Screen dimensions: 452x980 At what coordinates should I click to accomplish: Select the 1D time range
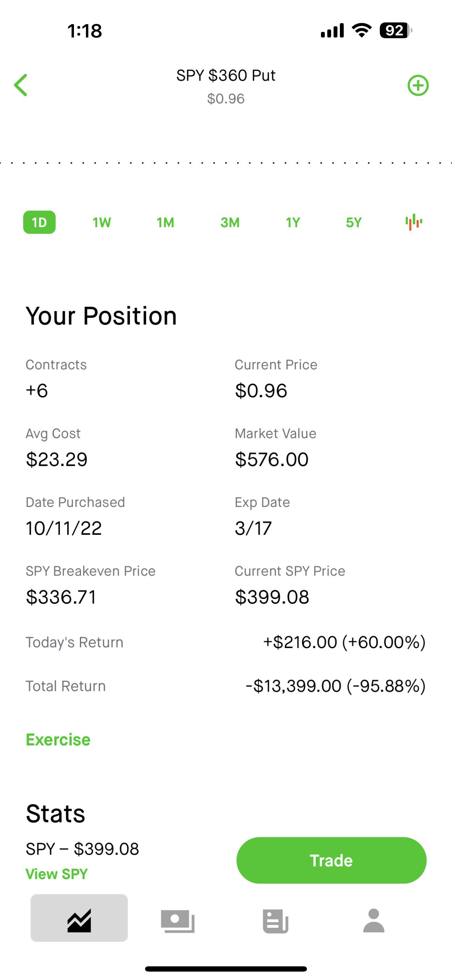click(x=39, y=222)
